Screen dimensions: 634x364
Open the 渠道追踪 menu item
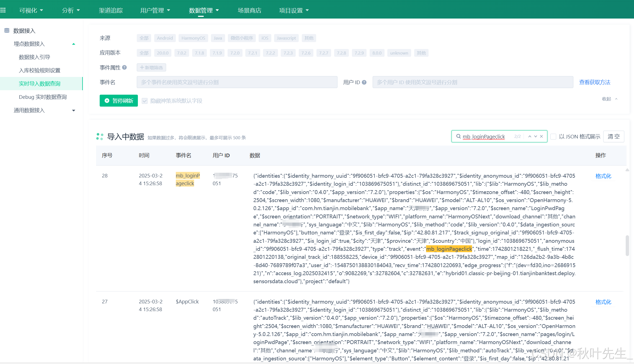point(111,10)
